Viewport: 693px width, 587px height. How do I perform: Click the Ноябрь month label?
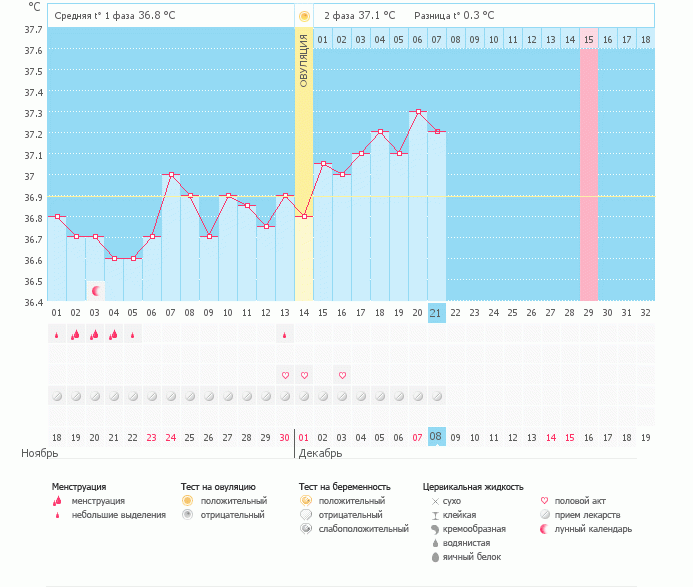(x=40, y=454)
